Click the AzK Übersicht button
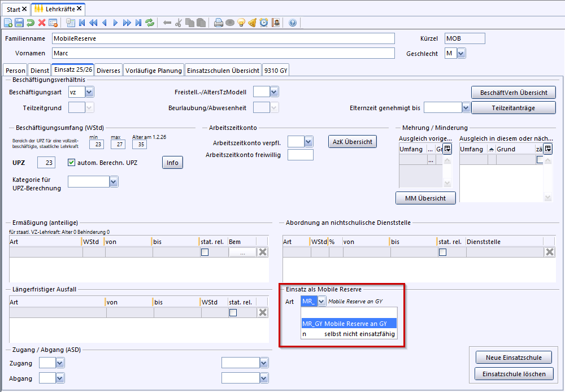This screenshot has height=392, width=565. 353,142
